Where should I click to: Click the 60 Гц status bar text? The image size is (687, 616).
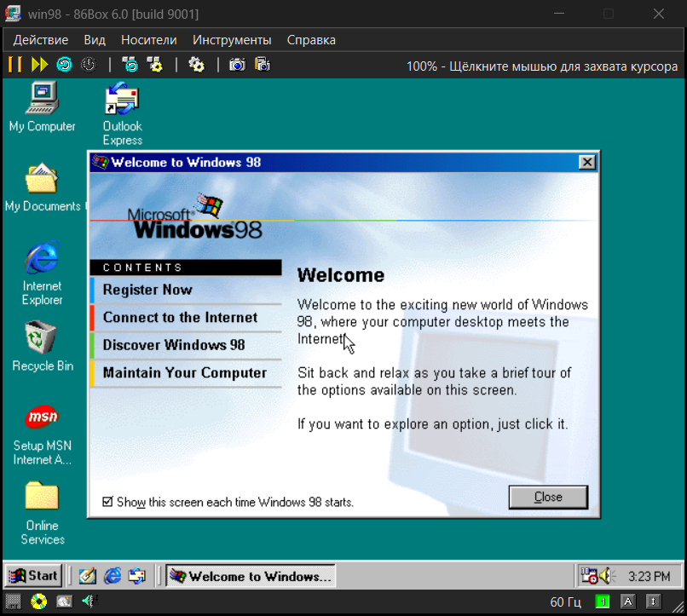pos(565,602)
